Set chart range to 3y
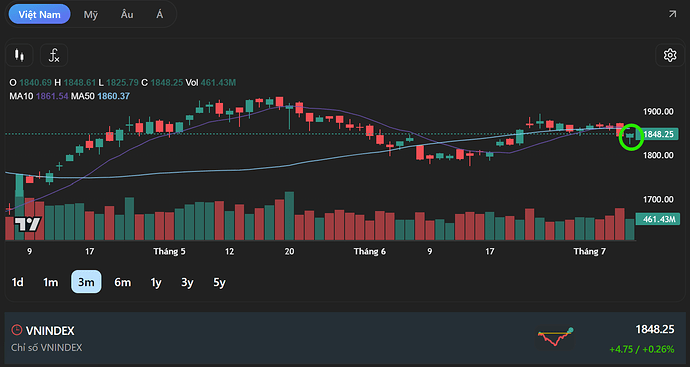This screenshot has height=367, width=690. [x=187, y=282]
